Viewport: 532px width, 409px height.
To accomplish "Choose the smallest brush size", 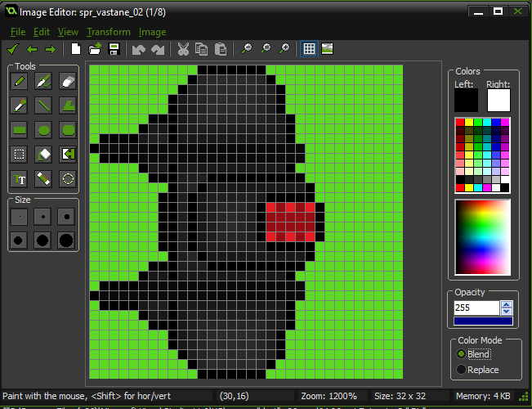I will tap(19, 217).
